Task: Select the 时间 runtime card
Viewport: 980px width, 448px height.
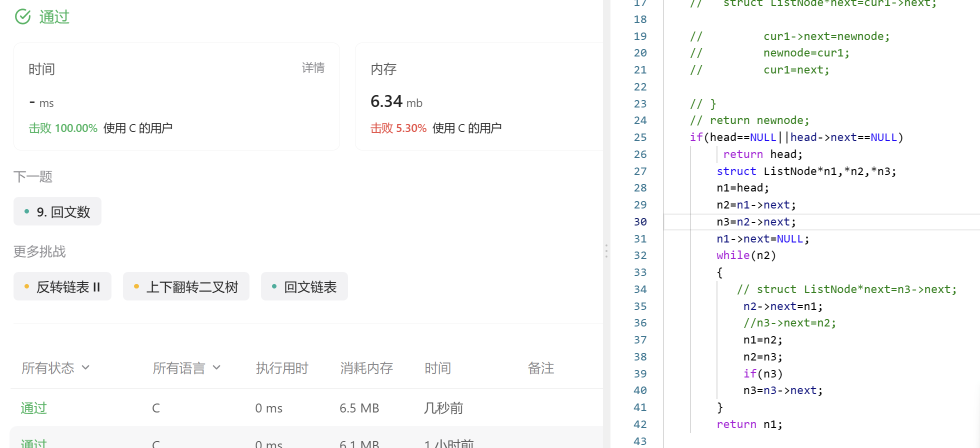Action: 176,96
